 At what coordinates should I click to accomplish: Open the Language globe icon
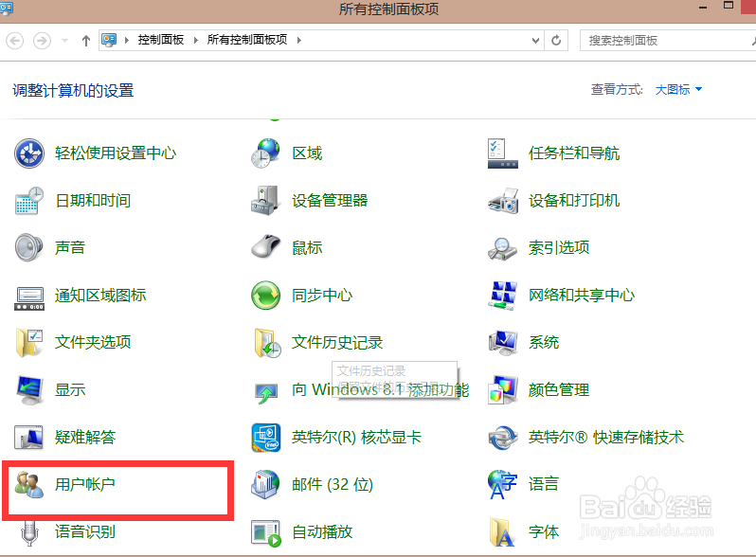(502, 484)
